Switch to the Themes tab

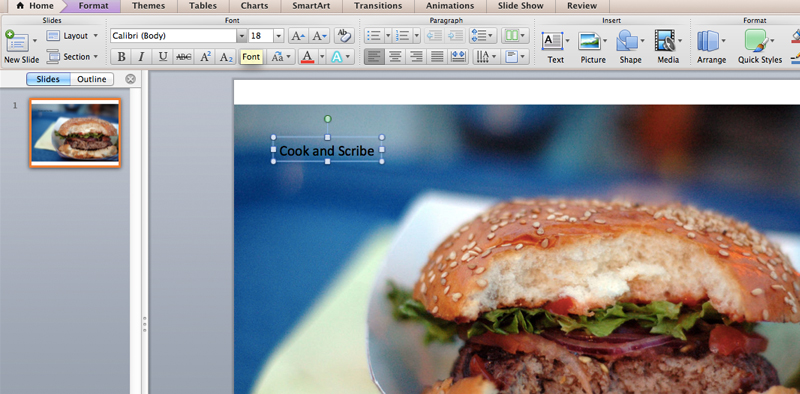148,6
